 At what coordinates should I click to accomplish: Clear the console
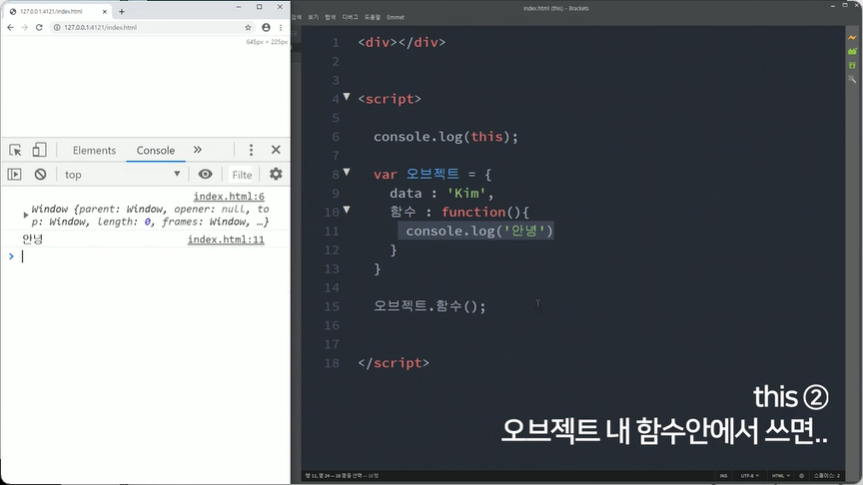[x=40, y=175]
